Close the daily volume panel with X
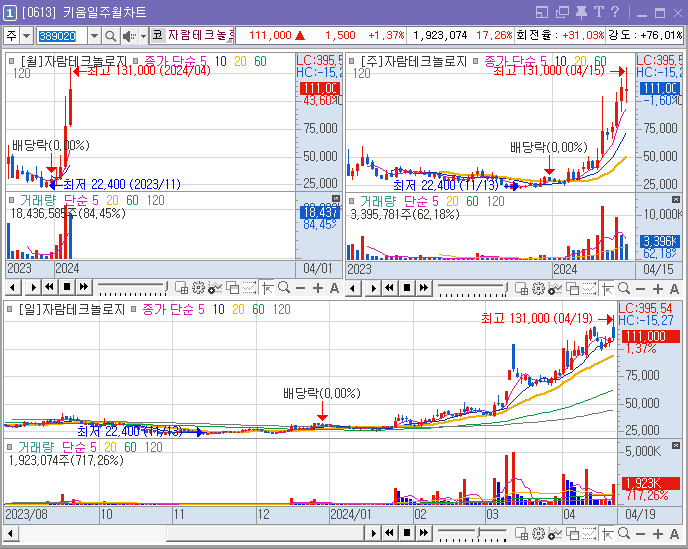The image size is (688, 549). coord(676,446)
